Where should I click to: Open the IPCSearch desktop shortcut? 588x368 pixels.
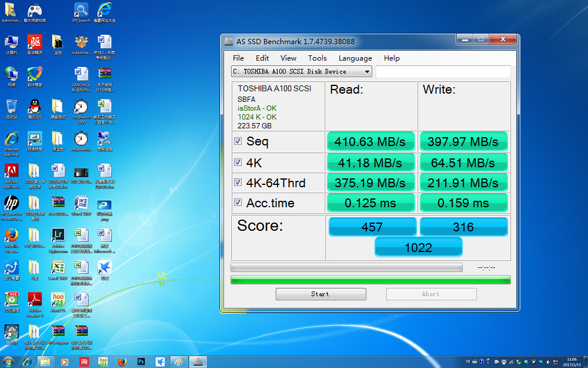[81, 12]
